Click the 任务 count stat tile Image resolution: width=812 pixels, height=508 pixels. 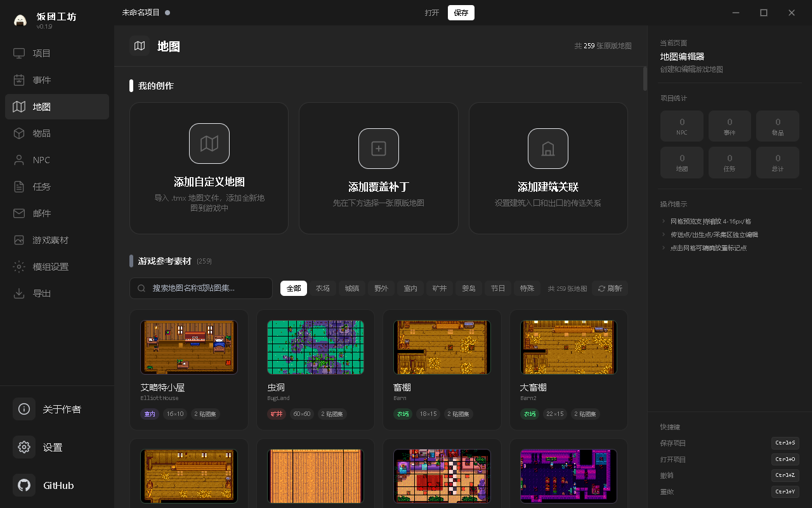(730, 163)
